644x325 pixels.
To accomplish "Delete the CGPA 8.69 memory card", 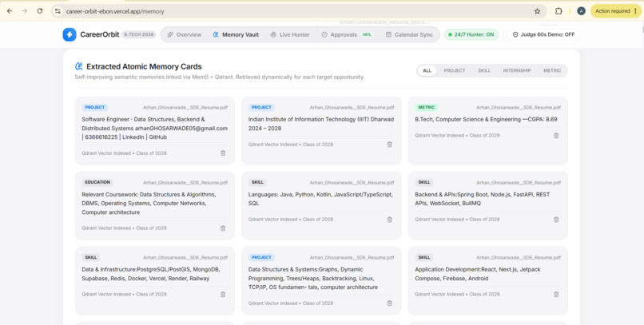I will click(556, 136).
